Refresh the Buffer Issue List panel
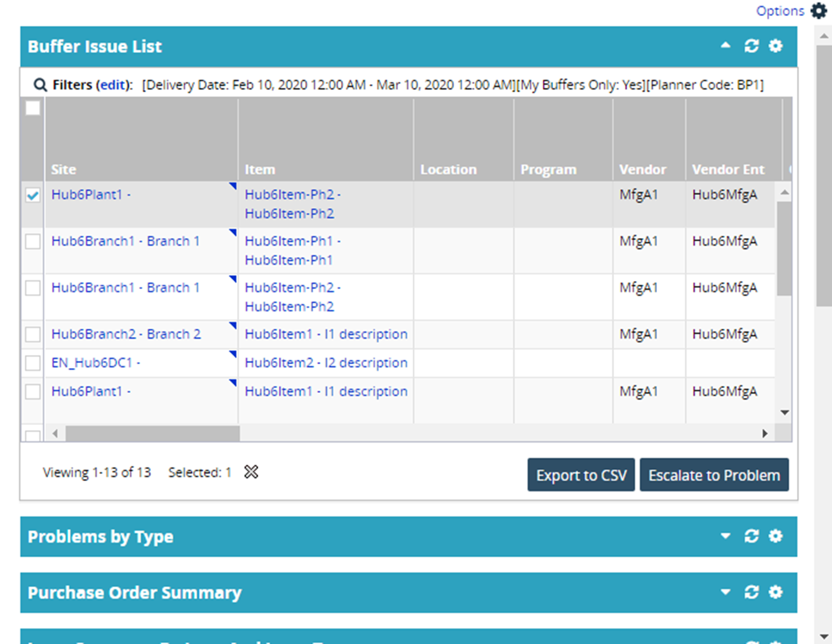 pos(752,46)
